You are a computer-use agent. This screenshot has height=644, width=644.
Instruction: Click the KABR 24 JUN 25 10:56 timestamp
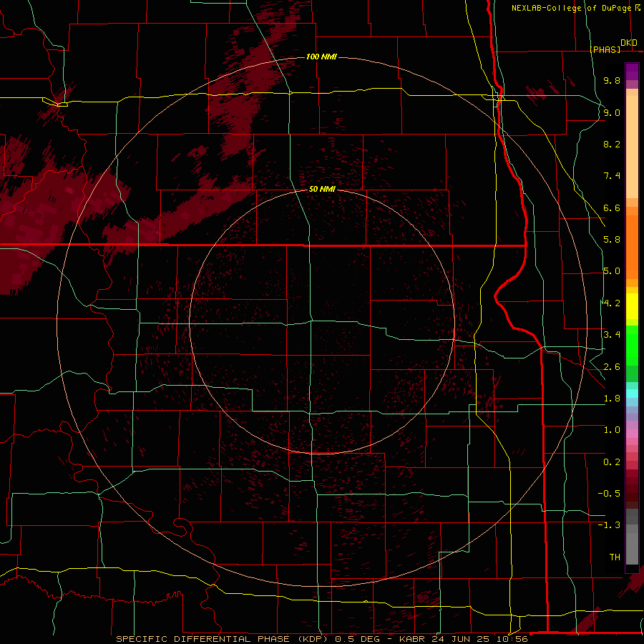(463, 639)
